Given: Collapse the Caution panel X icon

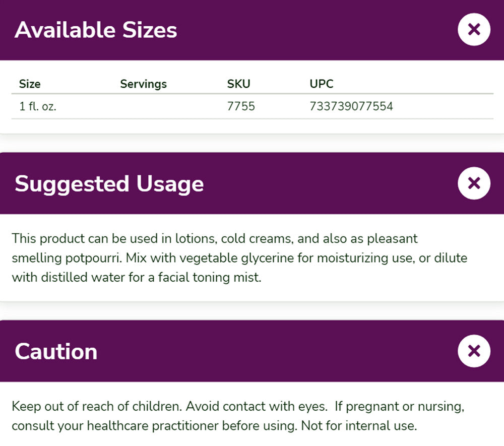Looking at the screenshot, I should click(x=474, y=351).
